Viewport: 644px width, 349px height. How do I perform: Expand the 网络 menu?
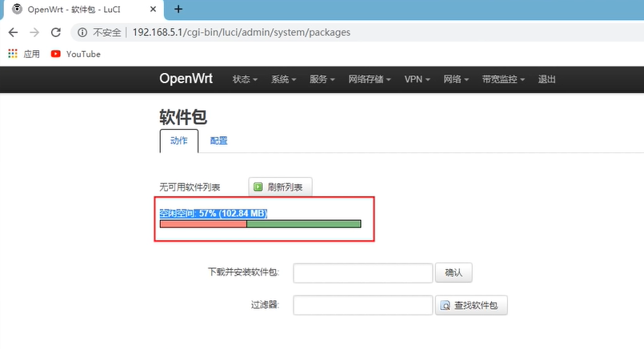click(x=456, y=79)
